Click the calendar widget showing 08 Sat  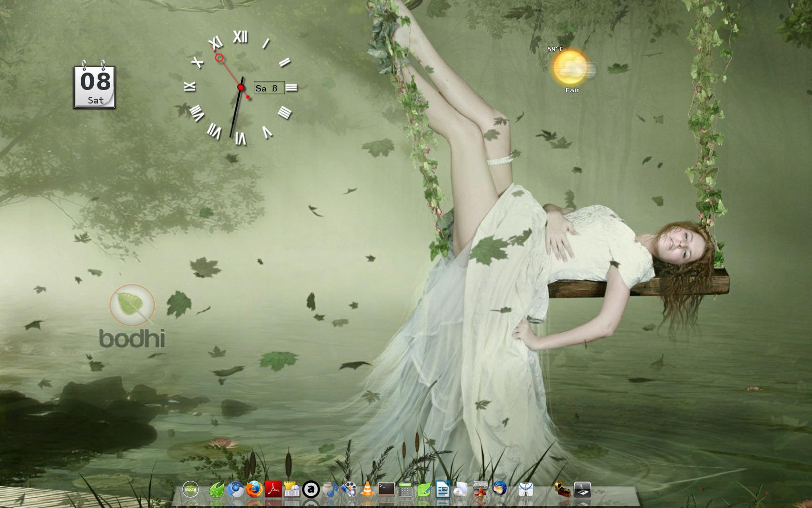(95, 85)
